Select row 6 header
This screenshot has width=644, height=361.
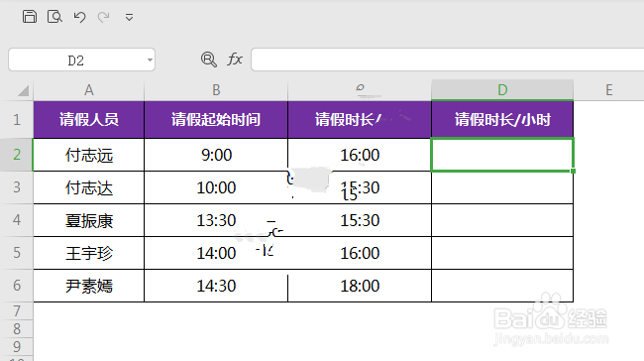tap(17, 286)
